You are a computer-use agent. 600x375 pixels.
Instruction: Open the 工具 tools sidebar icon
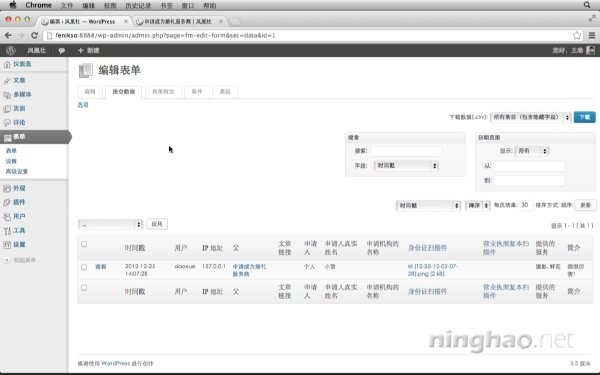tap(7, 231)
